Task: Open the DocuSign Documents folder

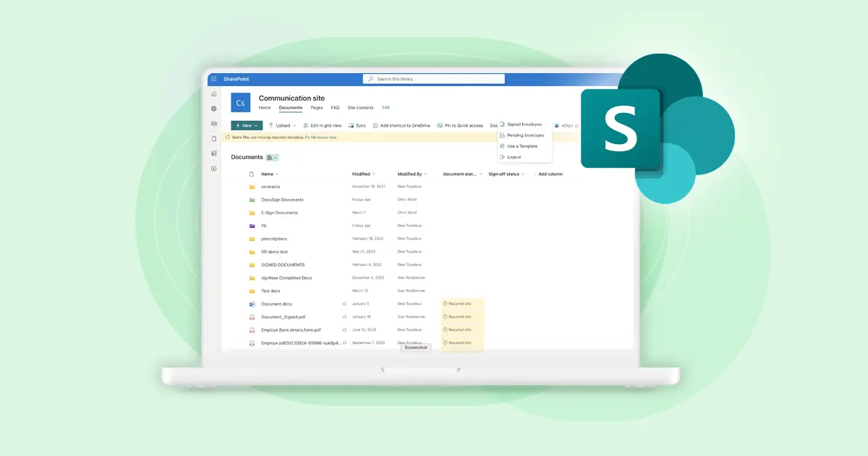Action: click(x=282, y=200)
